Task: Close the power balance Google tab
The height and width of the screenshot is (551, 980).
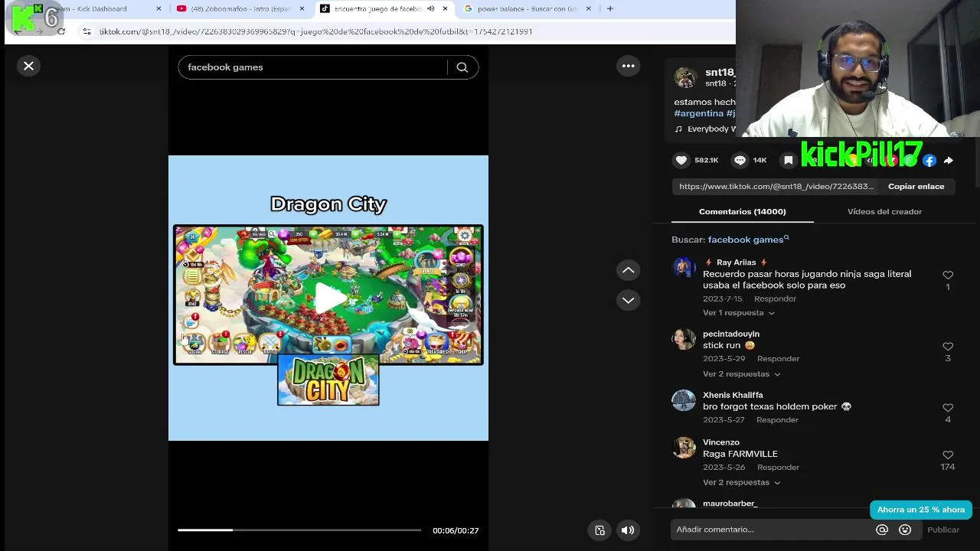Action: (x=589, y=9)
